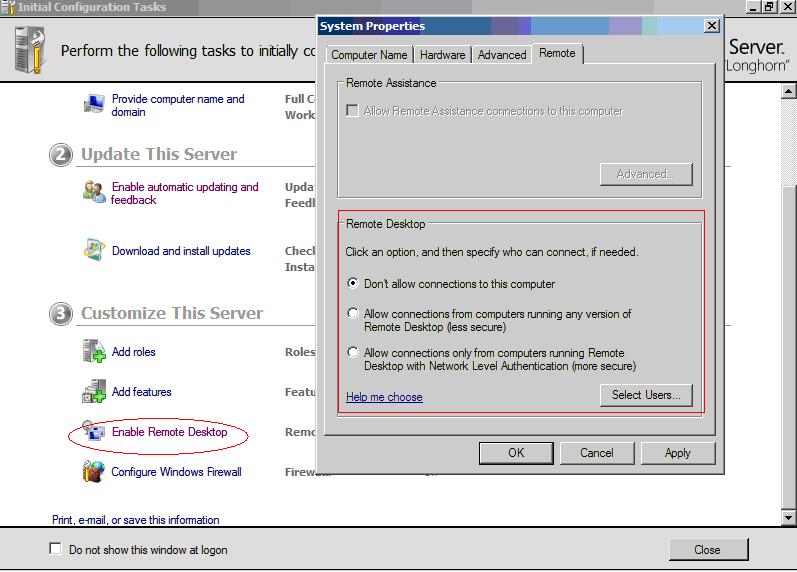Click Apply in System Properties
The image size is (797, 572).
click(677, 453)
